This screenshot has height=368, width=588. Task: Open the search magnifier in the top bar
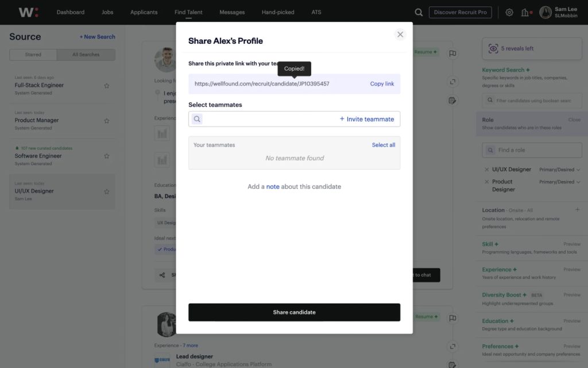click(418, 11)
